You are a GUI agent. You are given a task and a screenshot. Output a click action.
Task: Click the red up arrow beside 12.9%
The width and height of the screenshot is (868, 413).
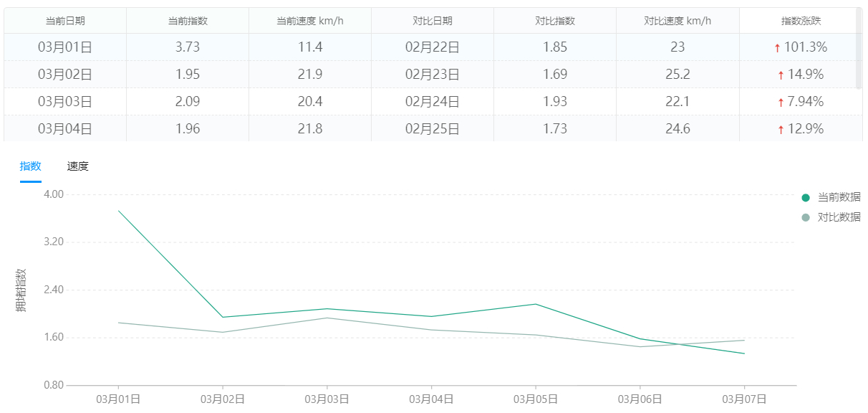point(781,130)
